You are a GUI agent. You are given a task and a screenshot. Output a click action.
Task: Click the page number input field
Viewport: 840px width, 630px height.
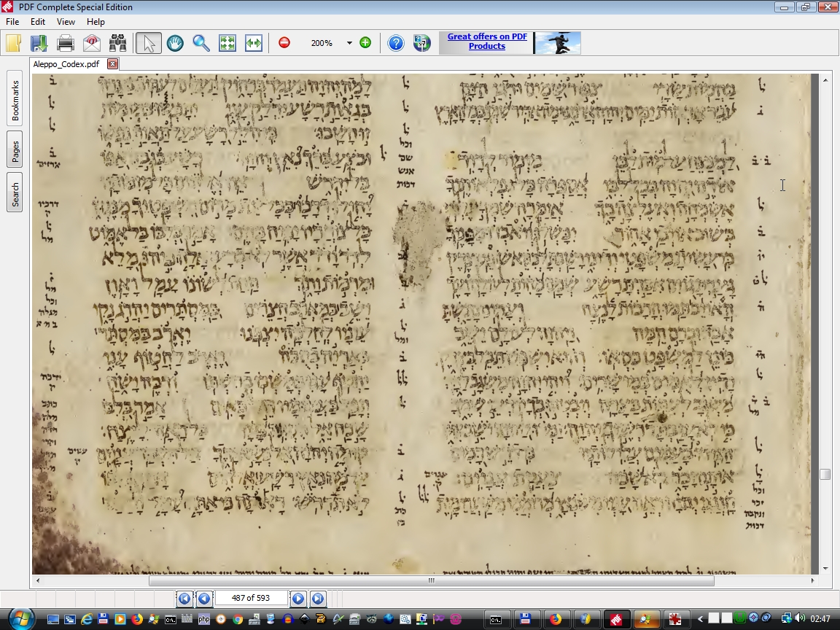tap(251, 599)
